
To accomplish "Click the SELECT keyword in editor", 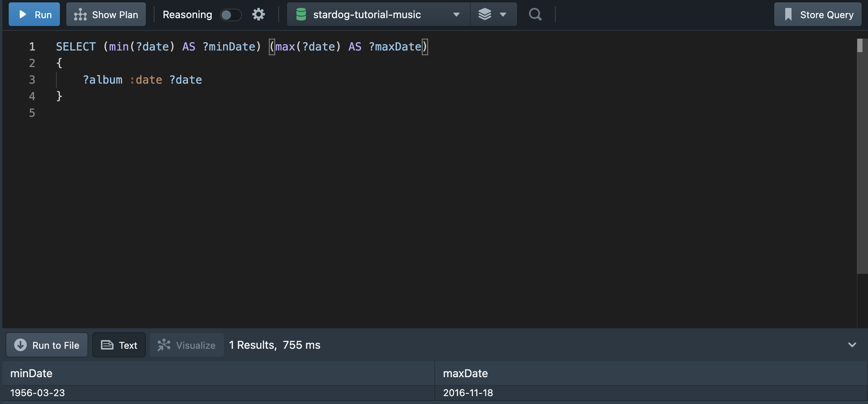I will tap(76, 47).
